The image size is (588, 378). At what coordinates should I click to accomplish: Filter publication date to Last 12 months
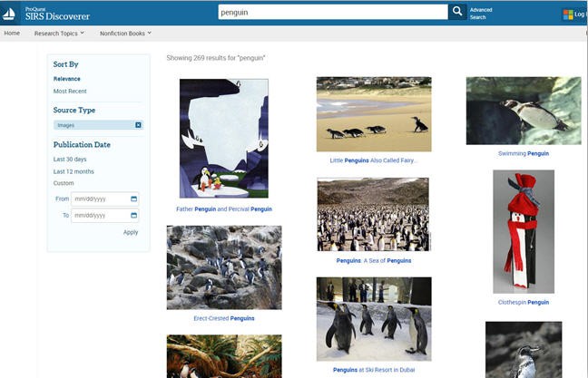pyautogui.click(x=73, y=171)
